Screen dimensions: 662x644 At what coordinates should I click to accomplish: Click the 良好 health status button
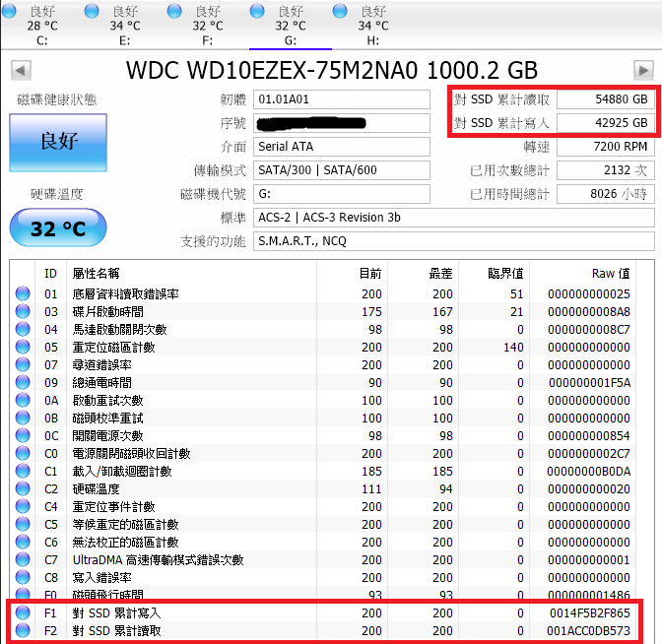coord(58,142)
